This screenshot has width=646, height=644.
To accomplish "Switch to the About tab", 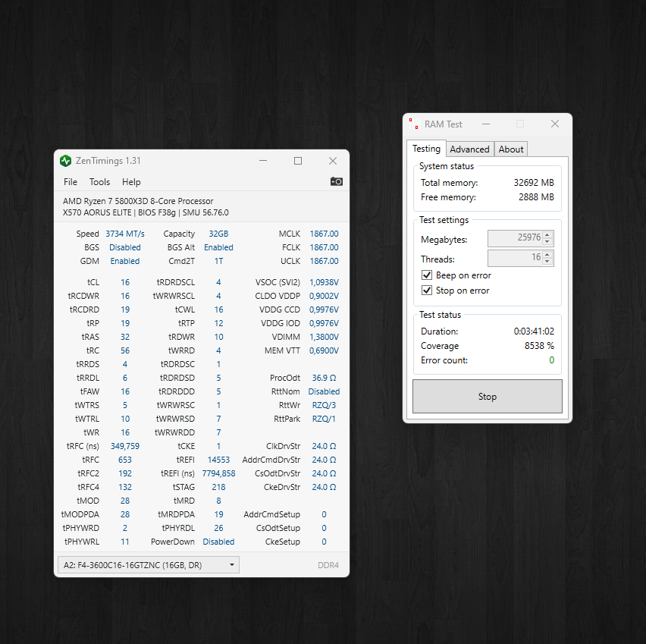I will [x=511, y=149].
